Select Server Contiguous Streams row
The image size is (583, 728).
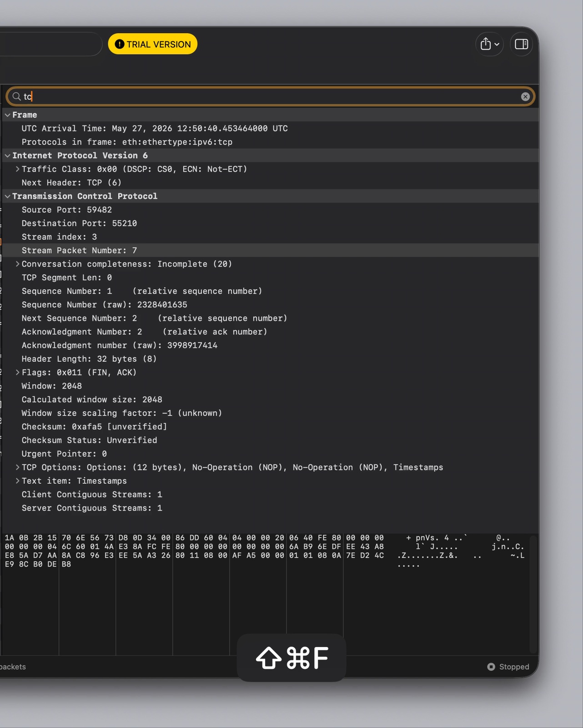[x=271, y=508]
